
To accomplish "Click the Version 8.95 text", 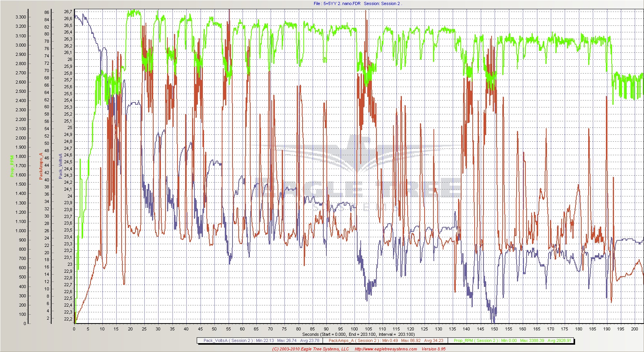I will click(433, 349).
